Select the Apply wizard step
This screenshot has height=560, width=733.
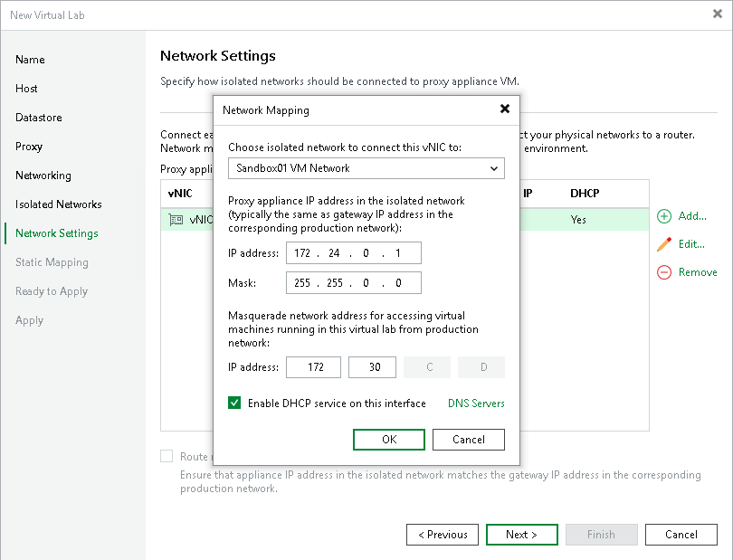click(x=29, y=320)
